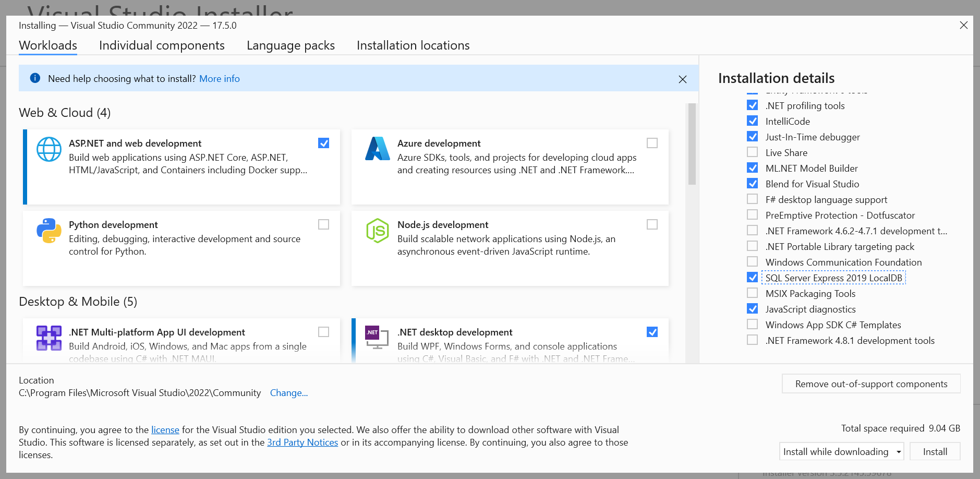980x479 pixels.
Task: Click the Install button
Action: pyautogui.click(x=935, y=451)
